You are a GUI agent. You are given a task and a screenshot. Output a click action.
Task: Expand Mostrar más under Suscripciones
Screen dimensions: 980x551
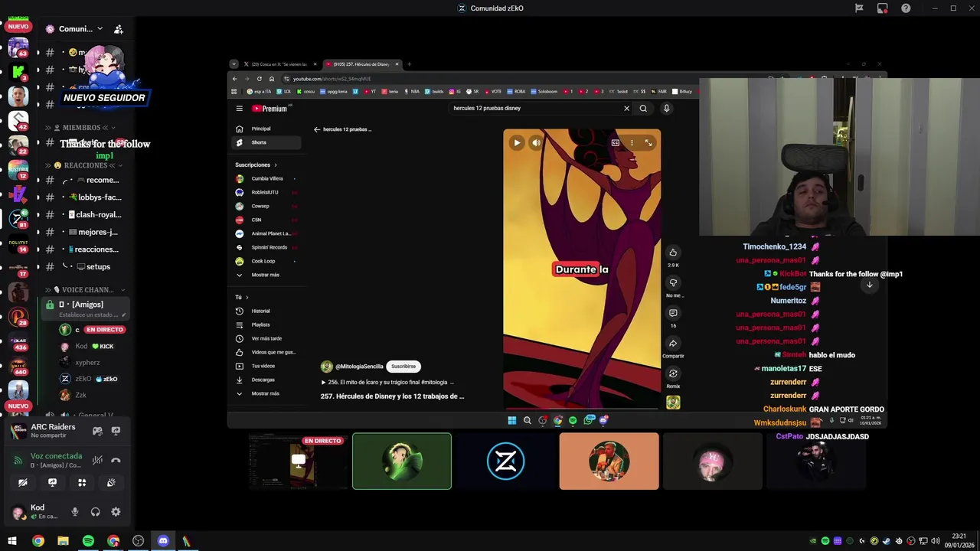click(266, 275)
